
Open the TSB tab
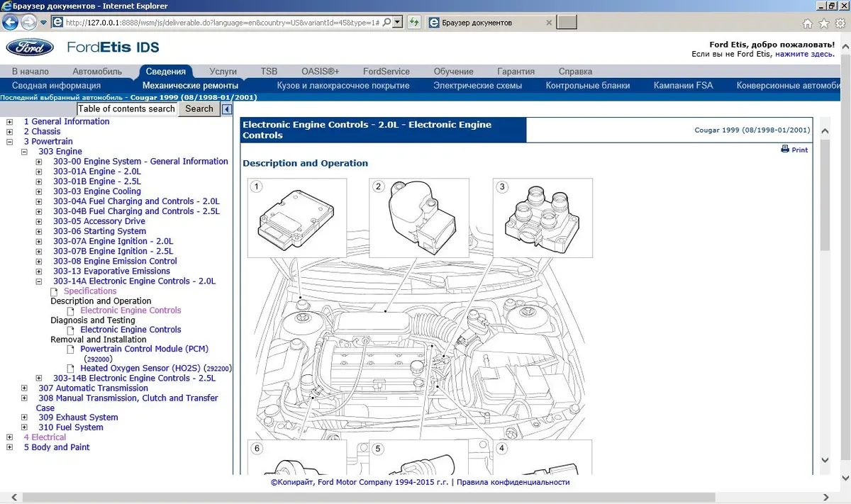tap(269, 72)
